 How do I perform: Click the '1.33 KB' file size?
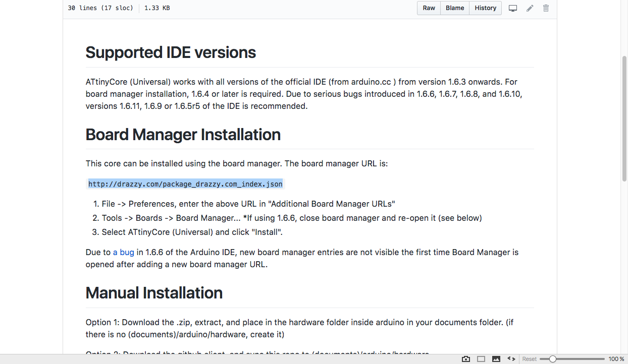point(157,8)
